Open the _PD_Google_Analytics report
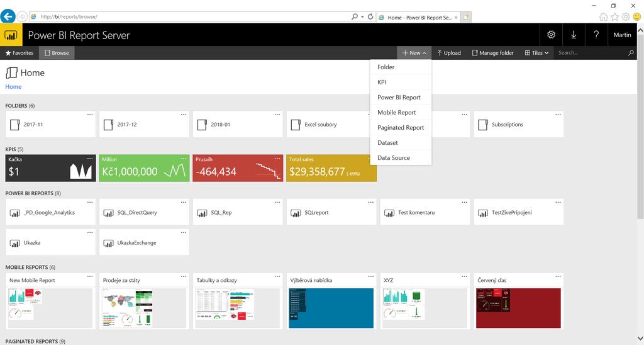644x345 pixels. [50, 212]
